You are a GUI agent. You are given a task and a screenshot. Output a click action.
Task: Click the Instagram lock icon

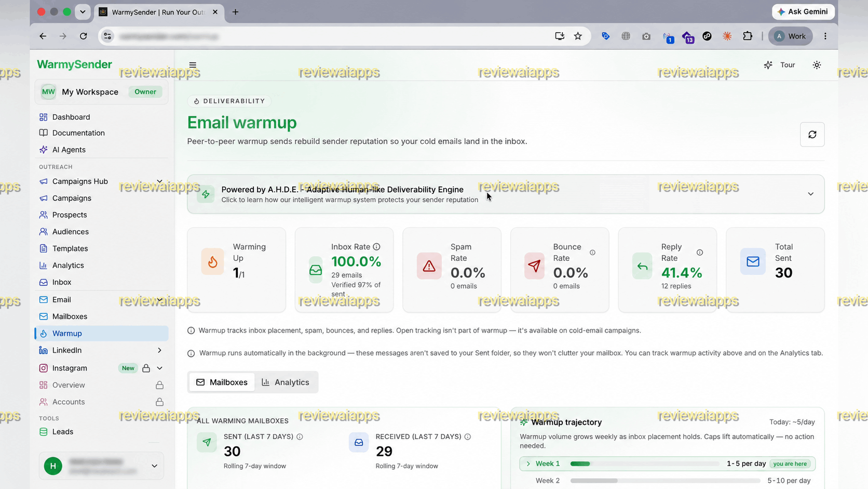[x=146, y=368]
